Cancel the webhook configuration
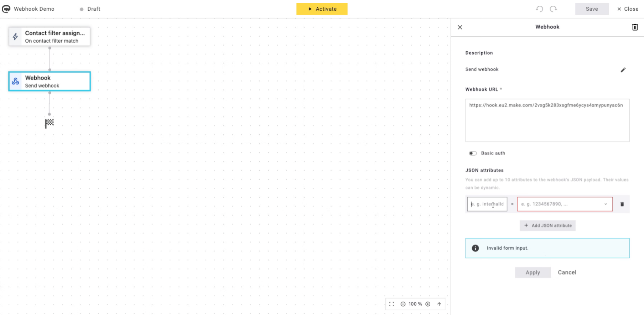 (567, 272)
